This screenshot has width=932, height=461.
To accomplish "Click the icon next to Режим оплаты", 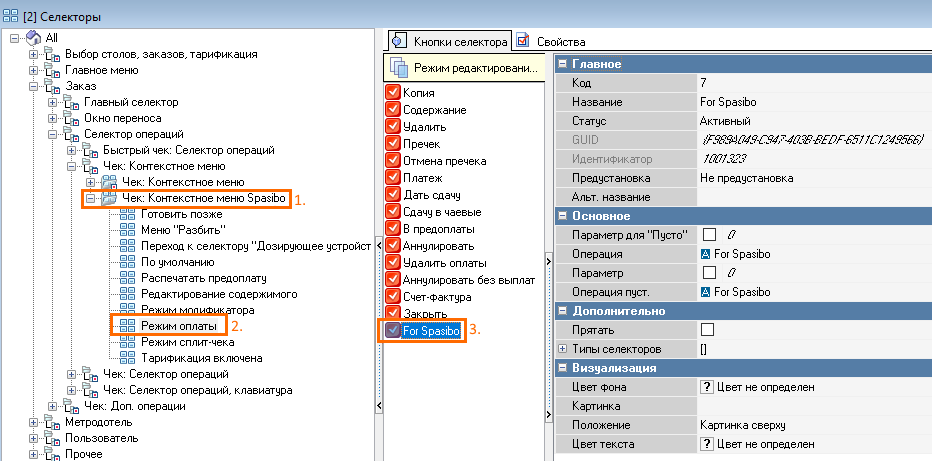I will point(127,325).
